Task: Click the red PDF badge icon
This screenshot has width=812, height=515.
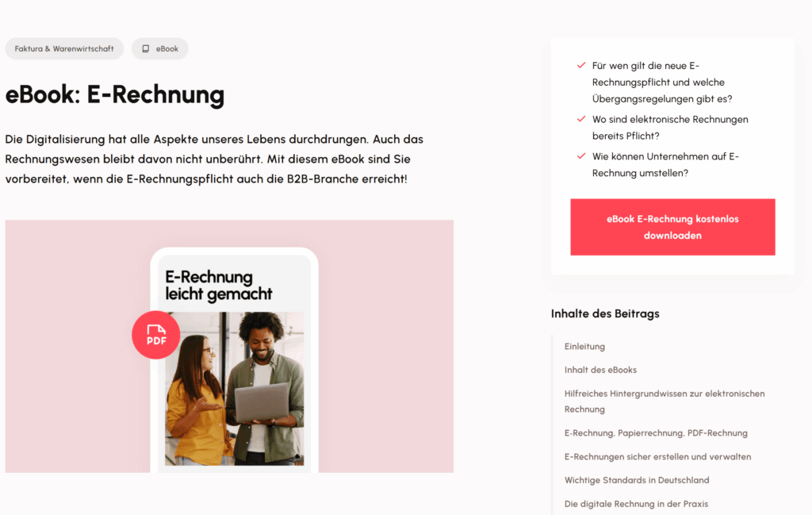Action: 156,335
